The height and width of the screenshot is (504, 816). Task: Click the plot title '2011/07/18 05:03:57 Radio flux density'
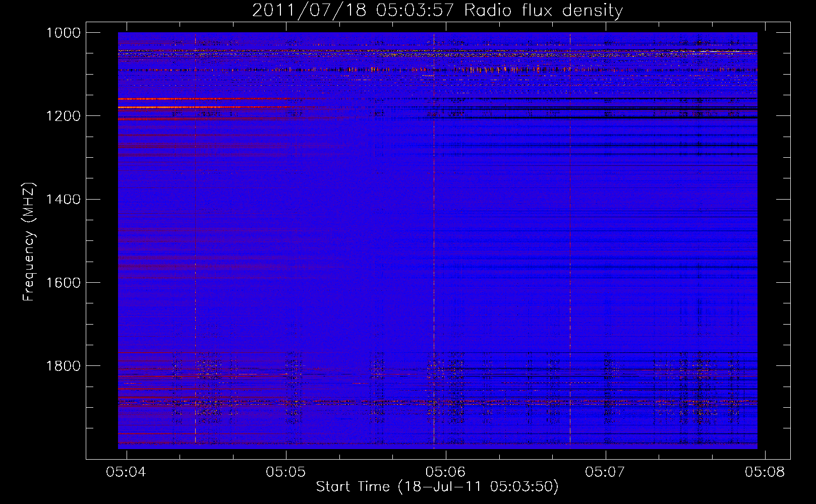437,10
